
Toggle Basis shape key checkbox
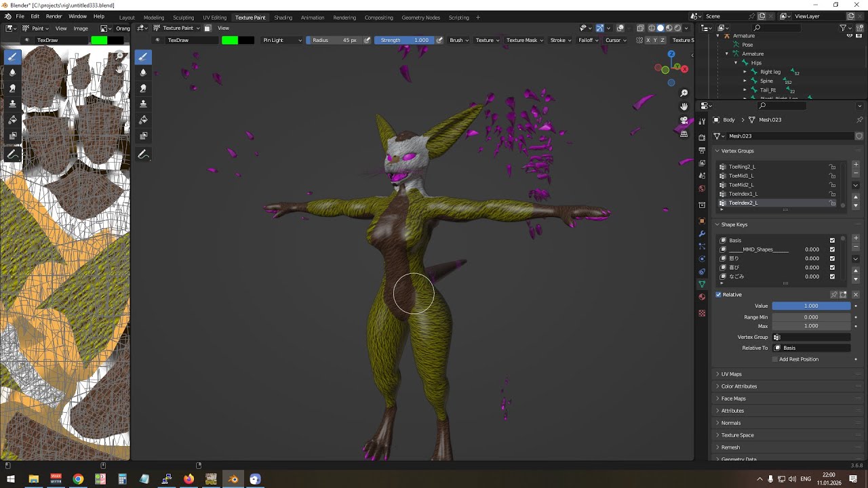832,241
